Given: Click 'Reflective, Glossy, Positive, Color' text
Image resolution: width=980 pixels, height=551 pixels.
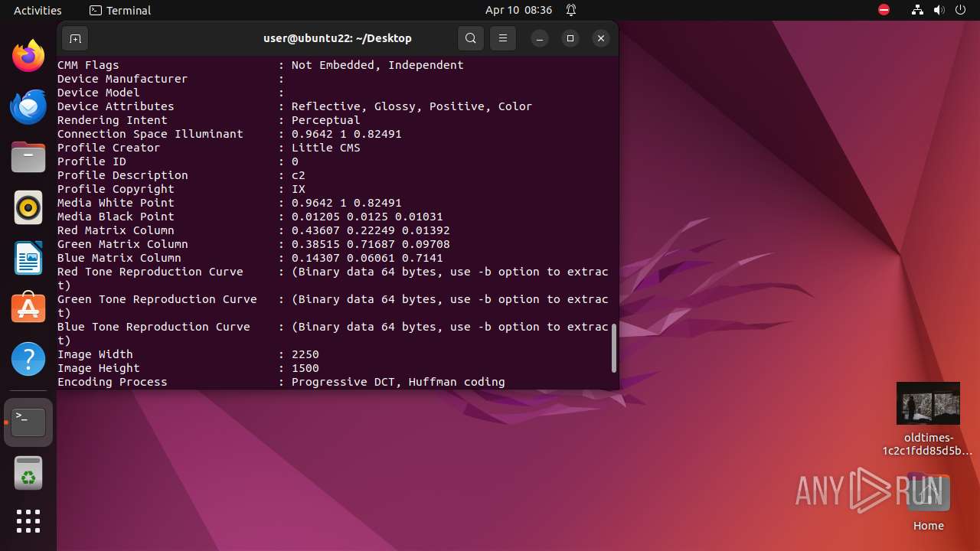Looking at the screenshot, I should click(412, 106).
